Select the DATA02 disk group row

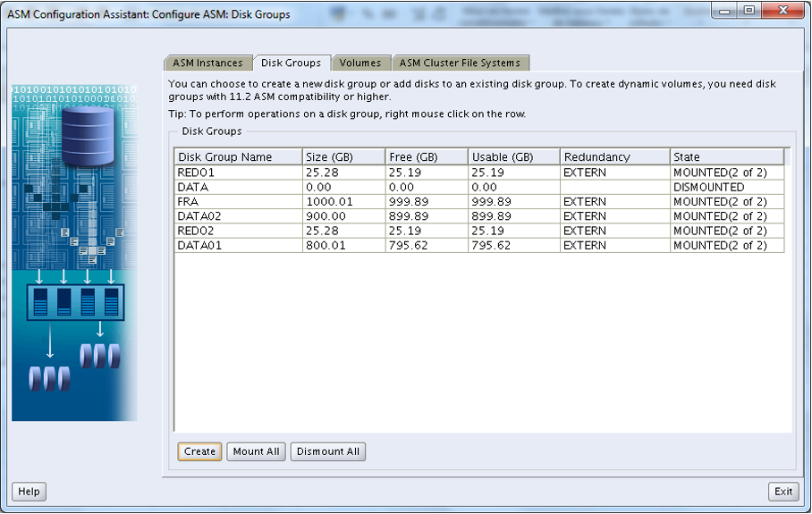(x=479, y=215)
